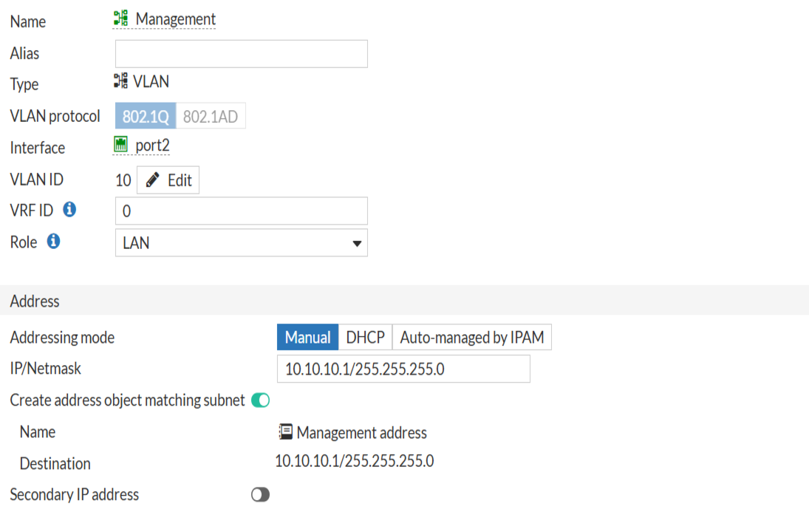Disable Create address object matching subnet
This screenshot has height=532, width=809.
260,400
